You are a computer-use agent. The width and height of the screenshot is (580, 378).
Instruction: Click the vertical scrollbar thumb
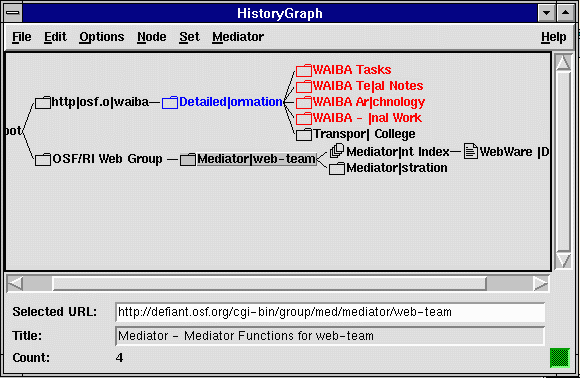[563, 162]
